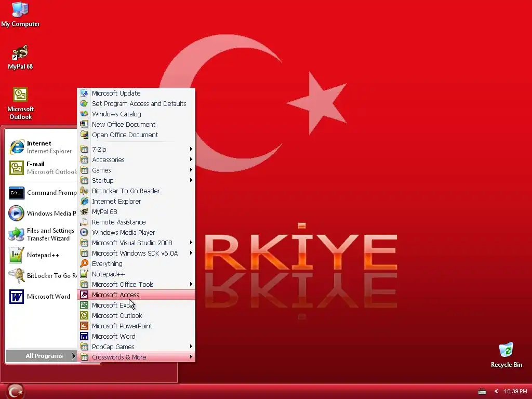The width and height of the screenshot is (532, 399).
Task: Expand Microsoft Visual Studio 2008 submenu arrow
Action: [191, 243]
